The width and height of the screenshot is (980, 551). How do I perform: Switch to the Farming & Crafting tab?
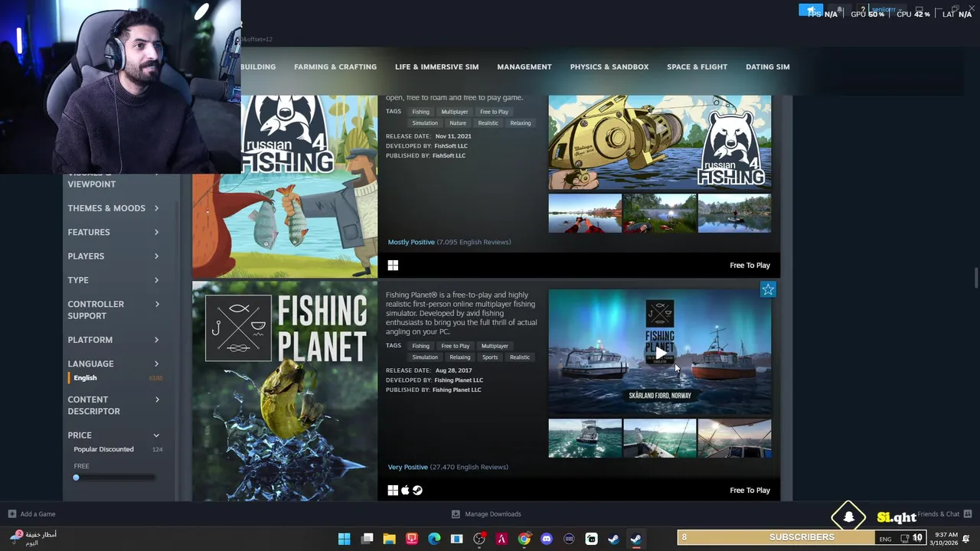click(x=335, y=67)
